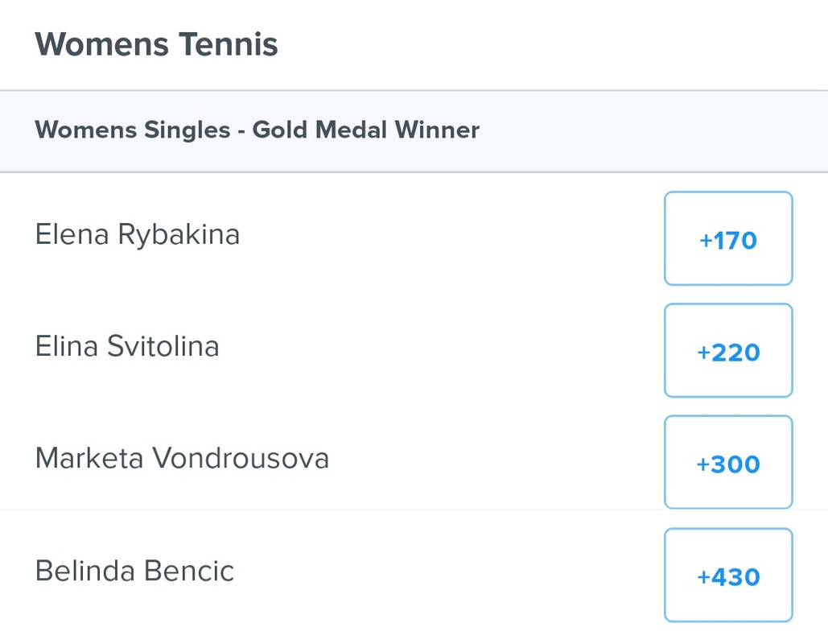Viewport: 828px width, 644px height.
Task: Toggle the Bencic odds selection
Action: pos(728,575)
